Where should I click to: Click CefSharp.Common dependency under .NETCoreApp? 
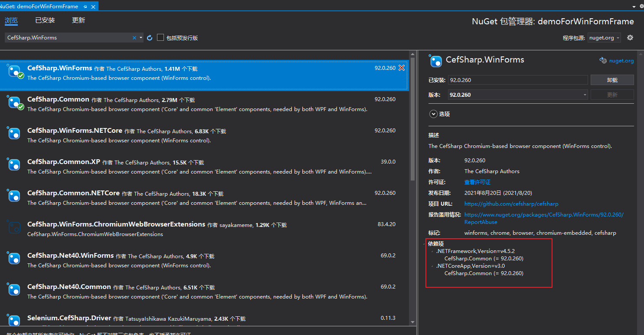[484, 273]
